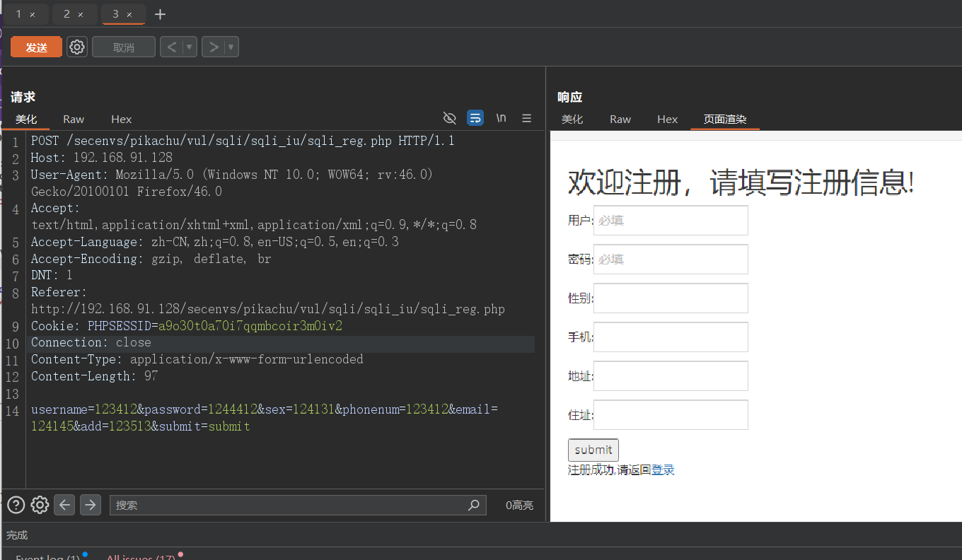Viewport: 962px width, 560px height.
Task: Select Repeater tab 3
Action: pos(115,14)
